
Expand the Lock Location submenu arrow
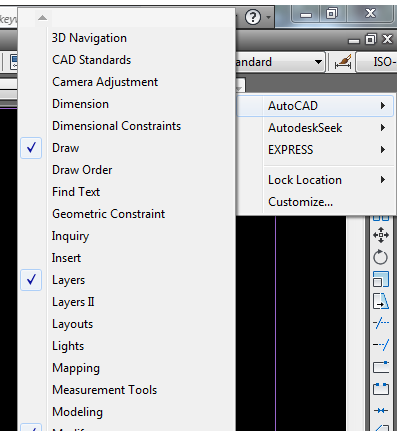383,180
